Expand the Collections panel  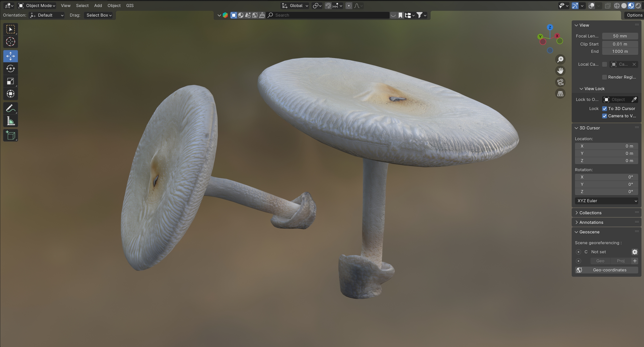tap(590, 213)
